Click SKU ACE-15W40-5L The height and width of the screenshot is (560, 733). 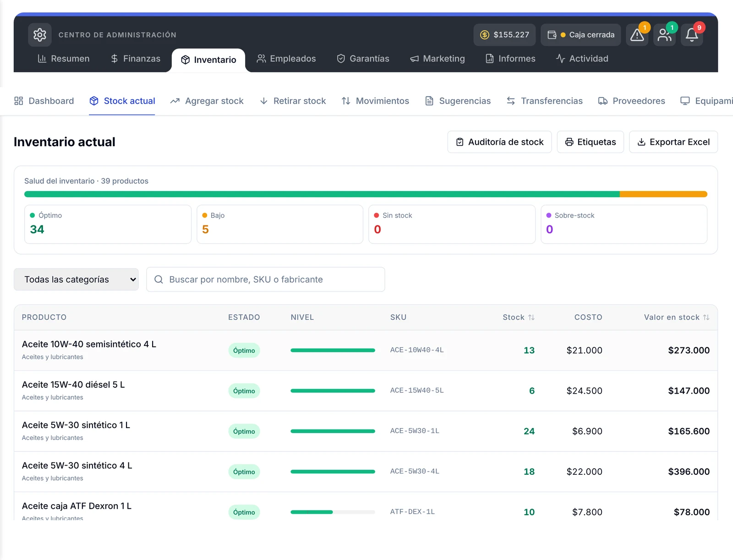click(x=417, y=390)
